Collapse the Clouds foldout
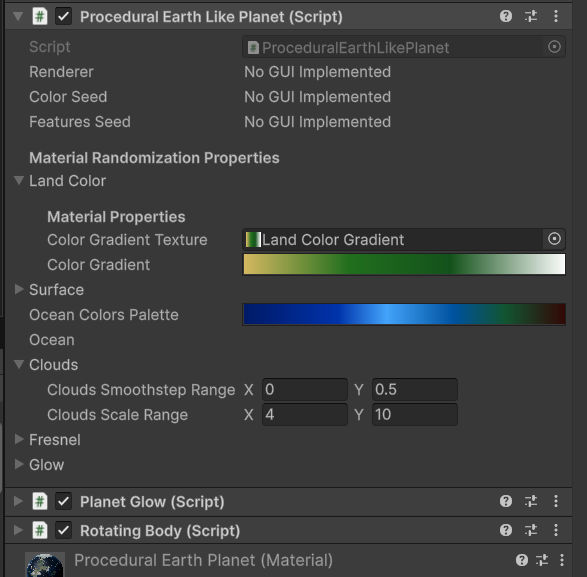This screenshot has width=587, height=577. [x=19, y=364]
